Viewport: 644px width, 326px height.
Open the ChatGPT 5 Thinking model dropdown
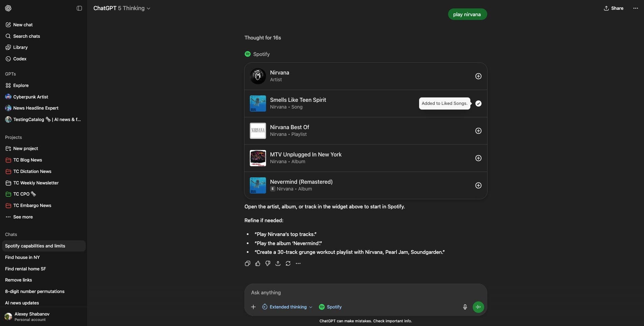[x=122, y=8]
